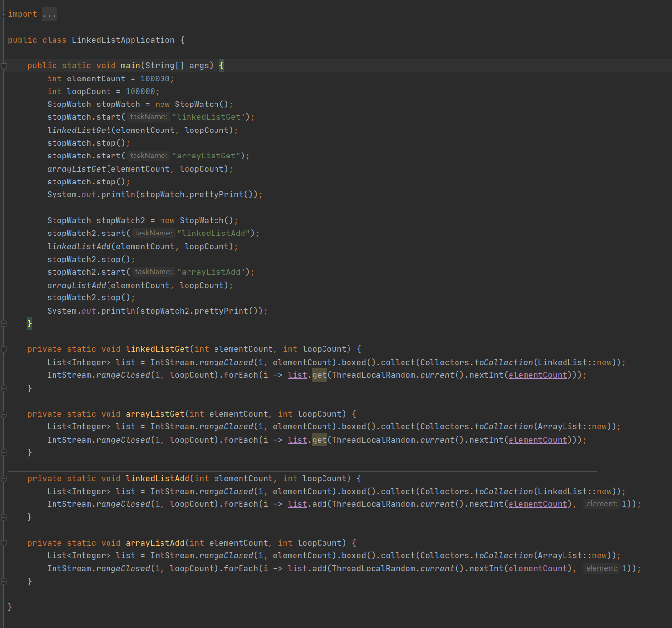Click the fold-end marker closing arrayListGet
The width and height of the screenshot is (672, 628).
(x=3, y=452)
